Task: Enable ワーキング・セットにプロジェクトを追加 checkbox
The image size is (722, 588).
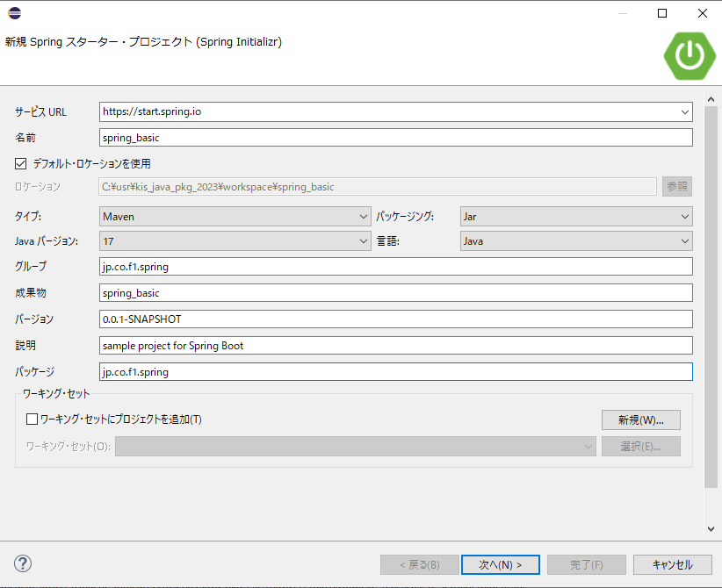Action: click(x=32, y=419)
